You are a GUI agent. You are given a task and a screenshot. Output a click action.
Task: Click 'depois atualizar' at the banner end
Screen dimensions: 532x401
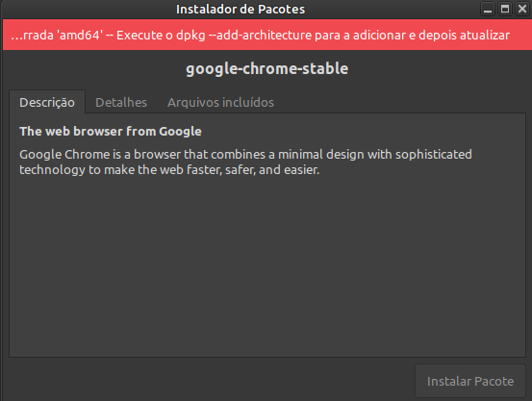point(464,36)
